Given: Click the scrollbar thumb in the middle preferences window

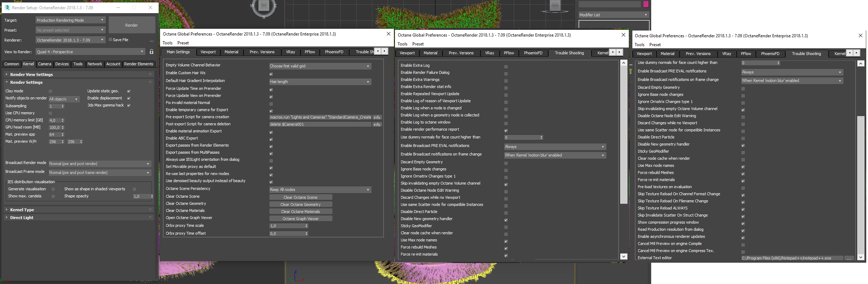Looking at the screenshot, I should [x=623, y=135].
